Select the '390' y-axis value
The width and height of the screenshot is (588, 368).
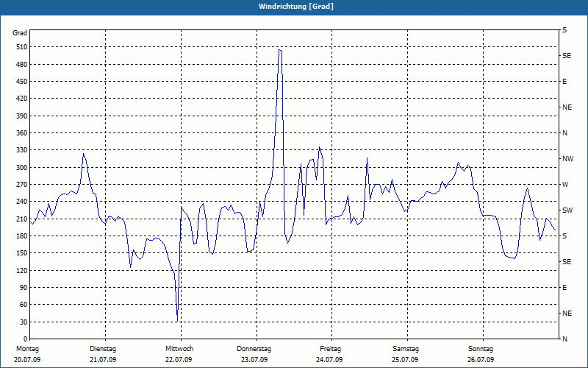click(x=23, y=116)
